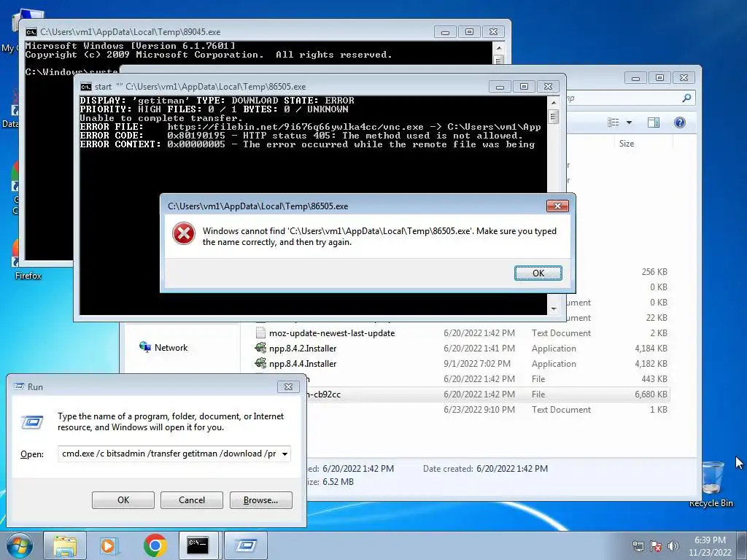Click the 256 KB size entry
This screenshot has height=560, width=747.
[654, 272]
